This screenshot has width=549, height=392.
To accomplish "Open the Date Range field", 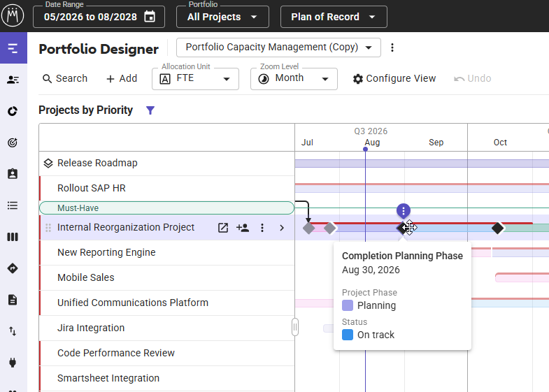I will 99,17.
